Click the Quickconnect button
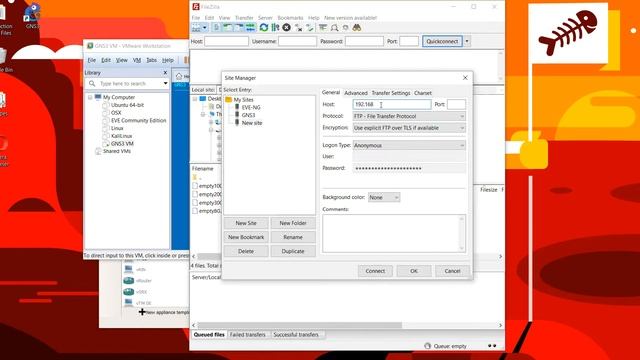This screenshot has width=640, height=360. point(442,41)
